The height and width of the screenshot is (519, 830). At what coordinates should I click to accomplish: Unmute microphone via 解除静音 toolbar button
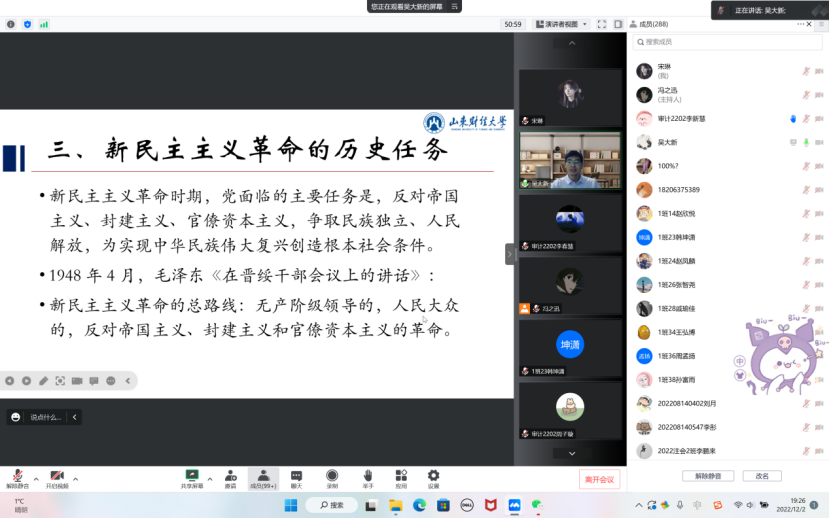coord(18,477)
